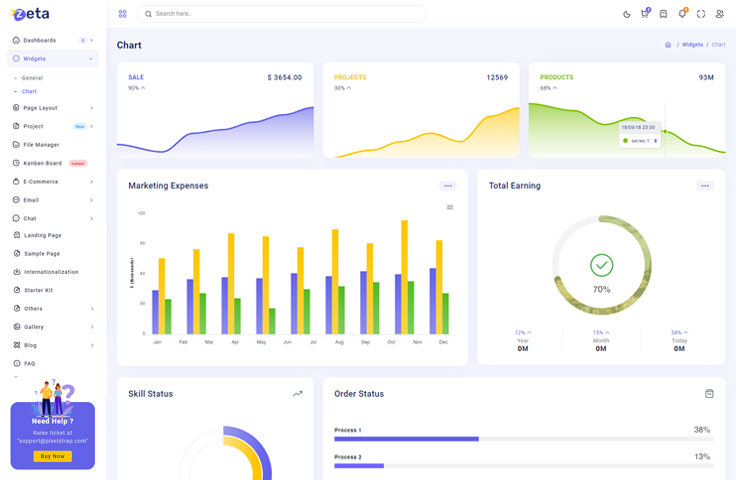The image size is (736, 480).
Task: Open the General submenu item
Action: (32, 78)
